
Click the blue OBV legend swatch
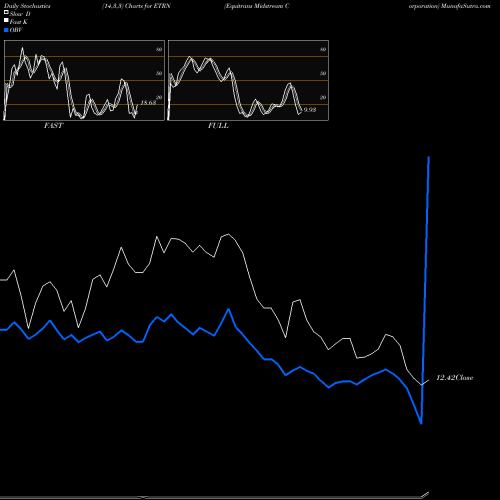(6, 30)
